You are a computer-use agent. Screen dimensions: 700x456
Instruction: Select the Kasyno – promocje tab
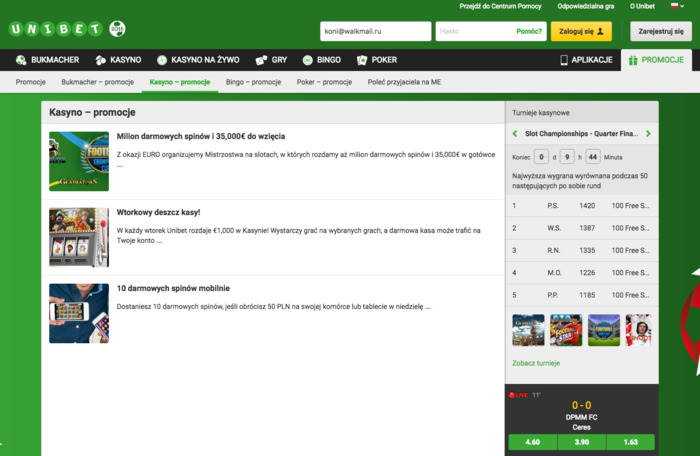coord(180,82)
